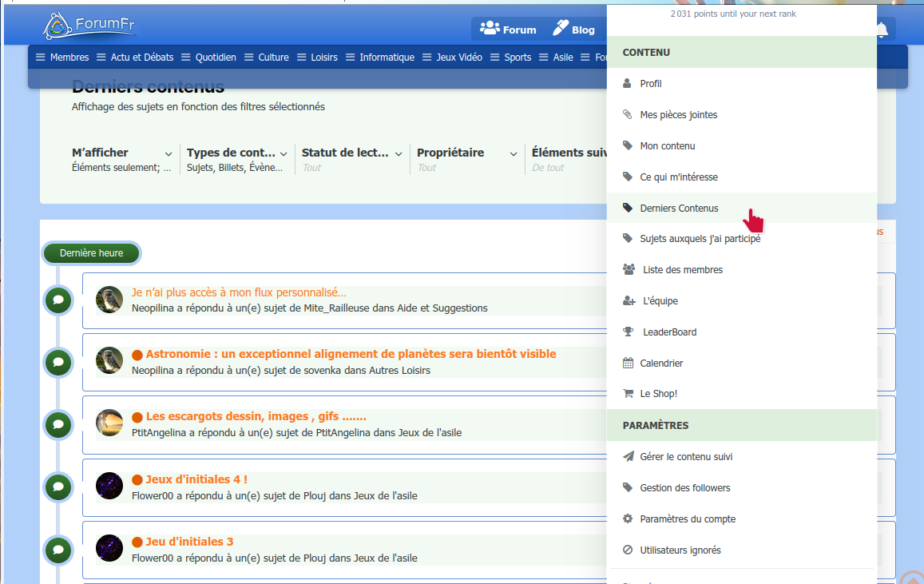Click the Paramètres du compte gear icon
924x584 pixels.
click(x=628, y=518)
